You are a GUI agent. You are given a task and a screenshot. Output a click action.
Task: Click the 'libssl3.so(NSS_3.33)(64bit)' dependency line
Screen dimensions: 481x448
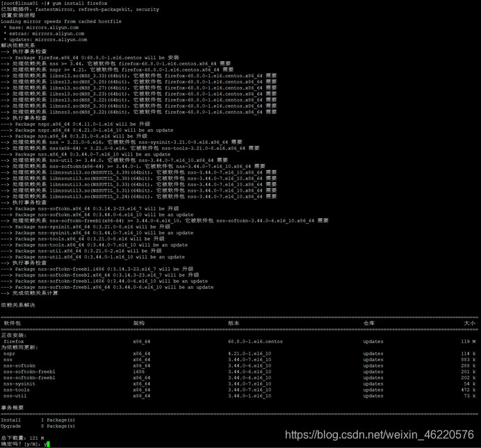tap(138, 76)
